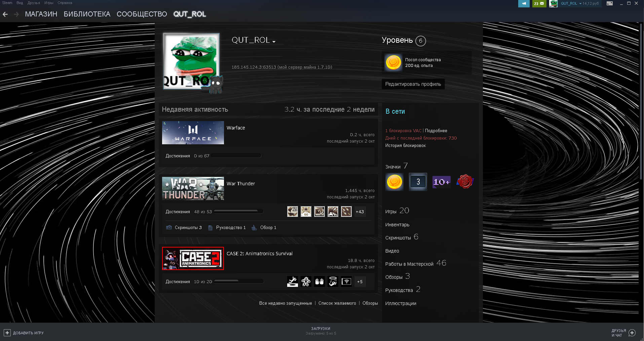Open second War Thunder achievement icon
This screenshot has width=644, height=341.
pos(306,212)
